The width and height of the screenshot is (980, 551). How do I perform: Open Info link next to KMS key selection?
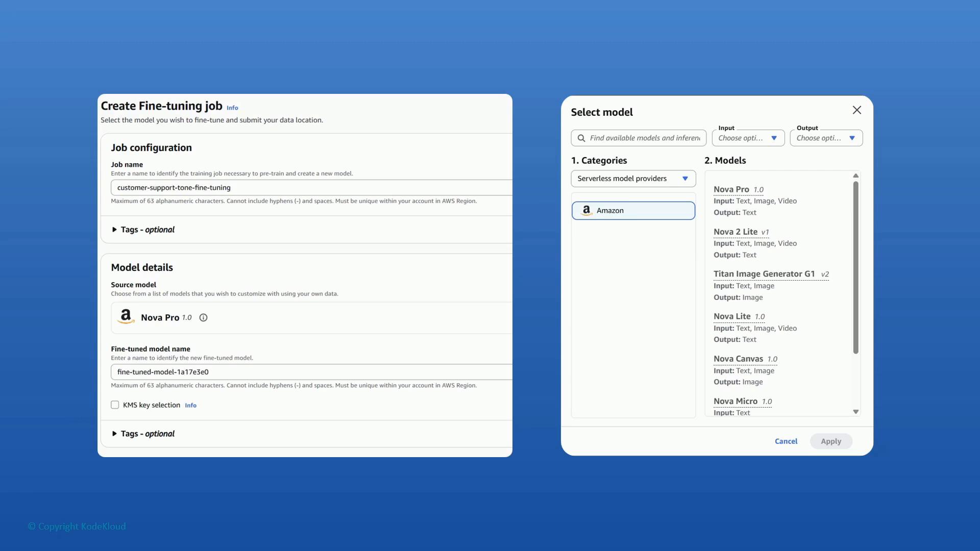190,406
